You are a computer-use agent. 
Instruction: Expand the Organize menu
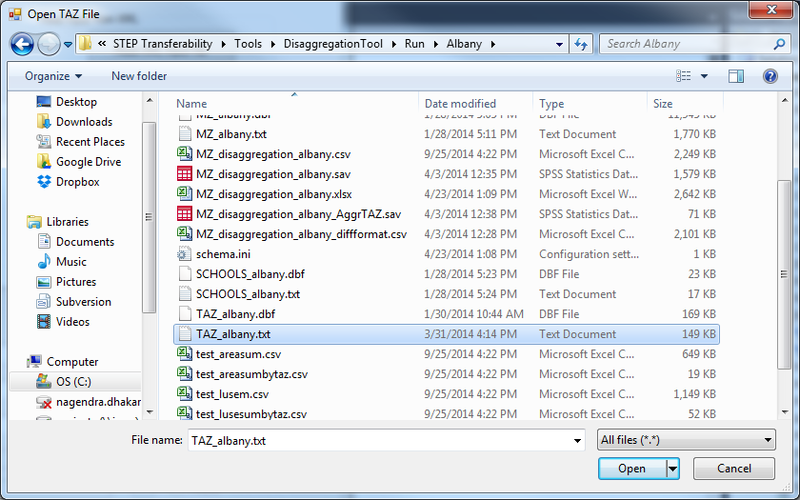tap(54, 76)
